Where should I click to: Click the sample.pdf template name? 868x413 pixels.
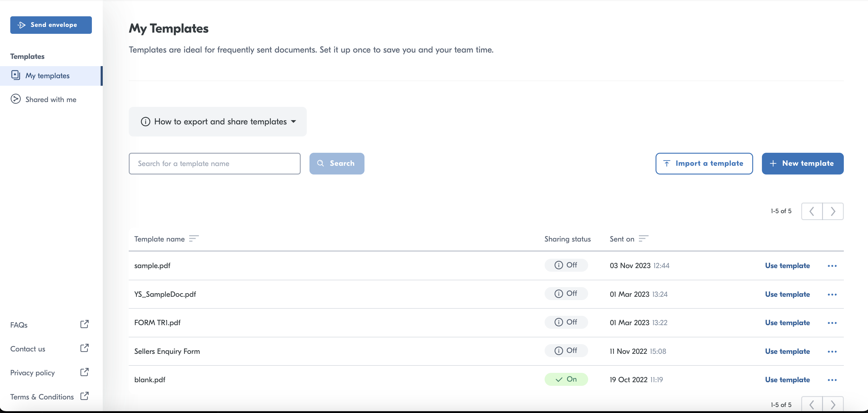152,266
